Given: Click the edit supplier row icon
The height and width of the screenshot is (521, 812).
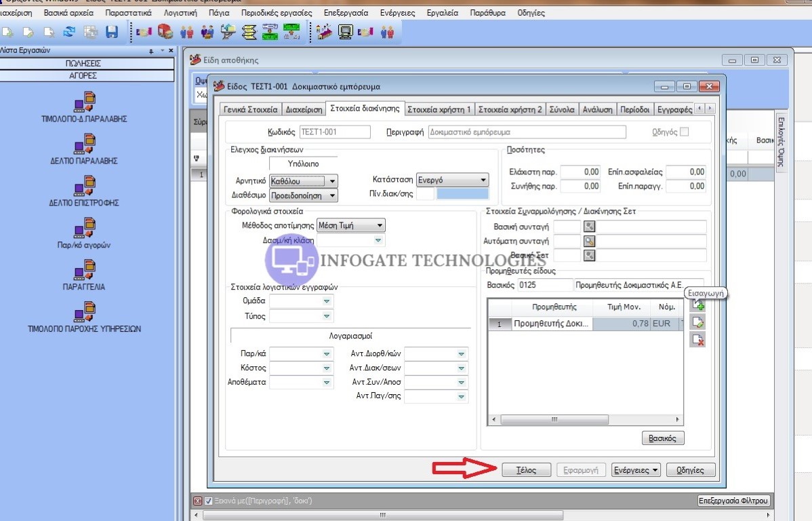Looking at the screenshot, I should click(697, 322).
